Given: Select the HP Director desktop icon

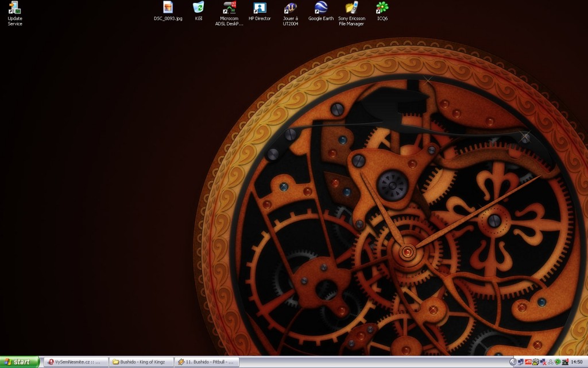Looking at the screenshot, I should tap(260, 11).
